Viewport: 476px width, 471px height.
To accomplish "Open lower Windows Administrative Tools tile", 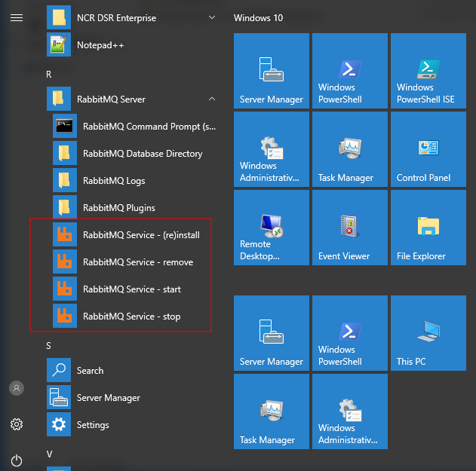I will pyautogui.click(x=350, y=411).
